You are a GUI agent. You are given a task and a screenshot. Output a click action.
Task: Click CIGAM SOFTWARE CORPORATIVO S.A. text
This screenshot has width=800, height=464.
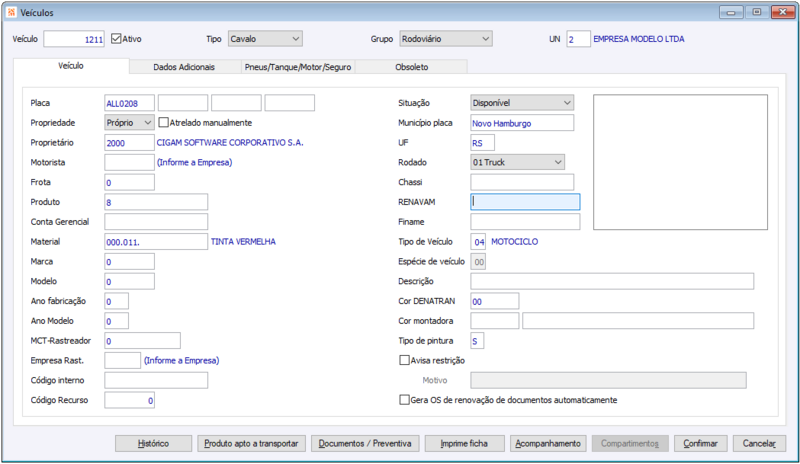pos(230,143)
